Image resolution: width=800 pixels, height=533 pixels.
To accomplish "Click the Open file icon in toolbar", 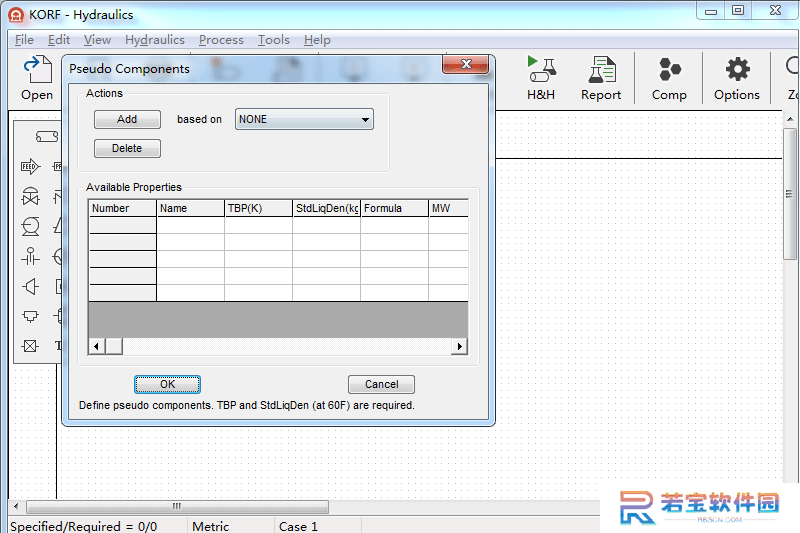I will [x=37, y=78].
